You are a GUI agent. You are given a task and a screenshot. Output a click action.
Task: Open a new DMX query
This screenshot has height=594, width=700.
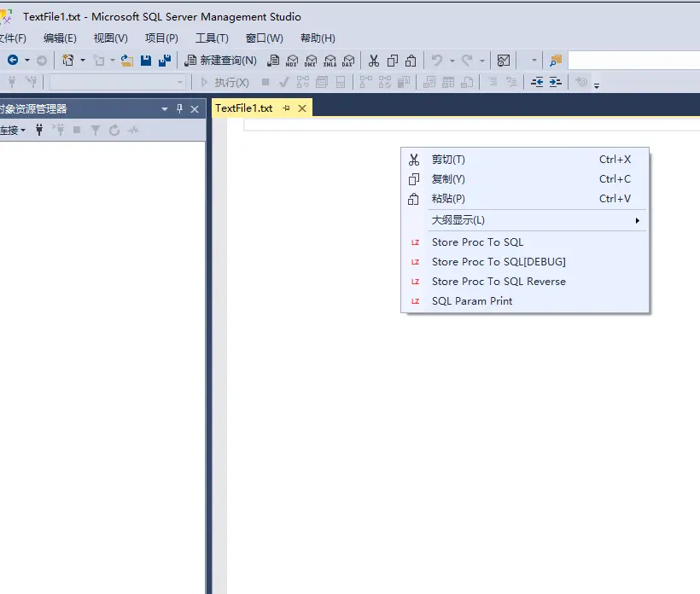[x=311, y=61]
